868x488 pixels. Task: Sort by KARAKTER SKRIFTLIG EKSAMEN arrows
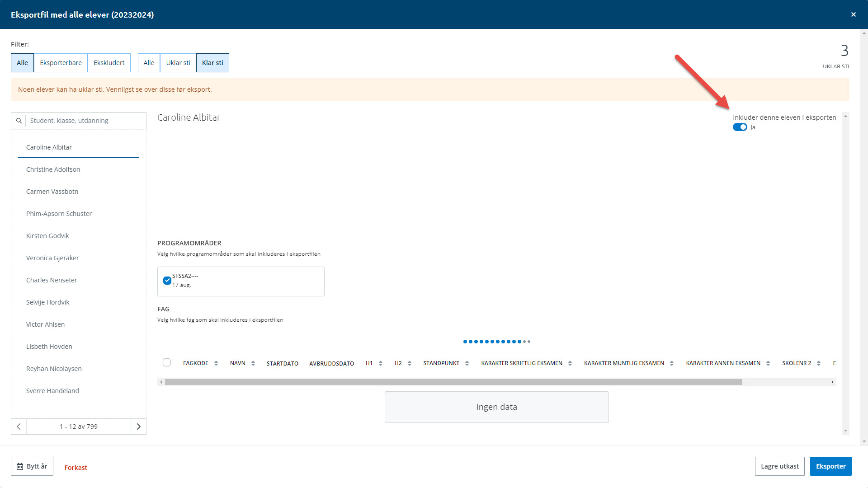(x=570, y=363)
